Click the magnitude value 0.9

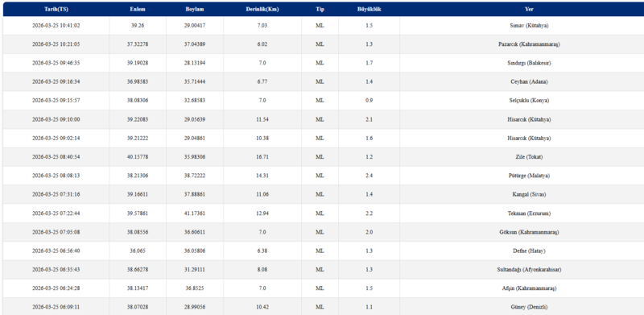tap(369, 101)
